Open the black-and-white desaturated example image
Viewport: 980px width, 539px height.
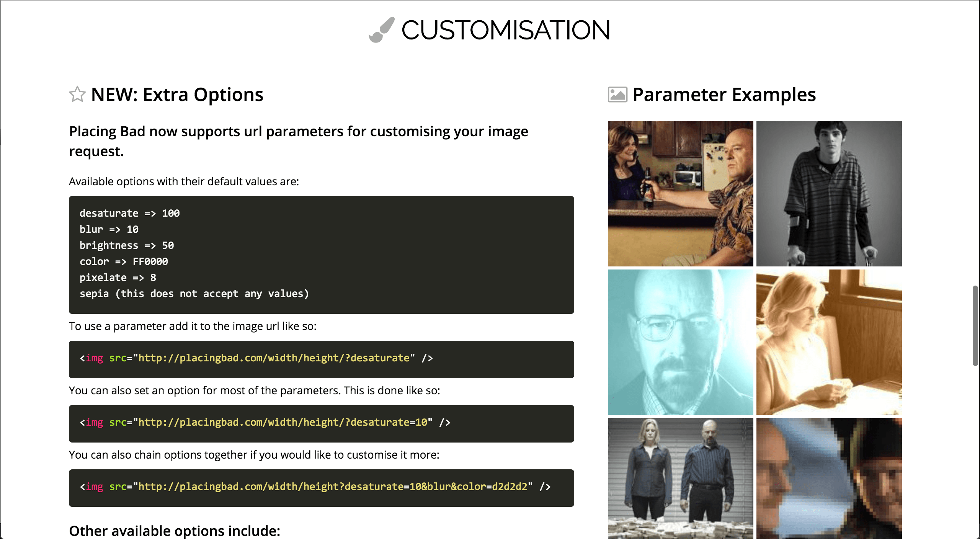(x=829, y=193)
